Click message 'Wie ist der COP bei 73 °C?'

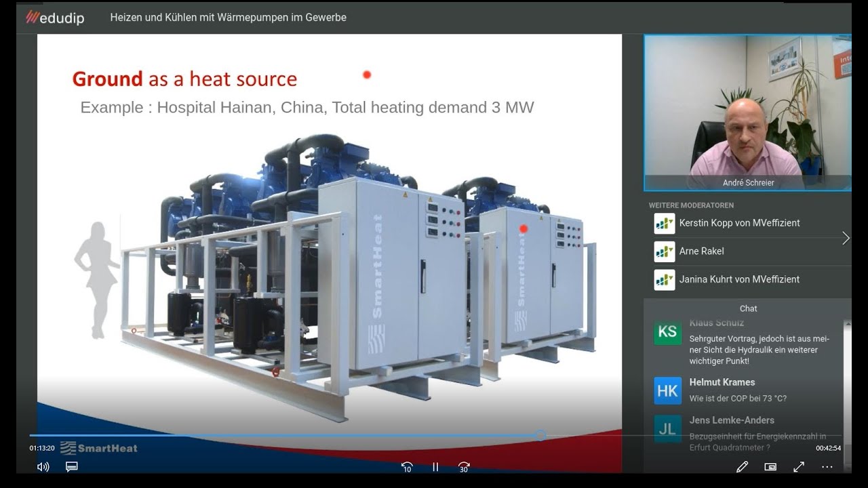click(x=738, y=399)
